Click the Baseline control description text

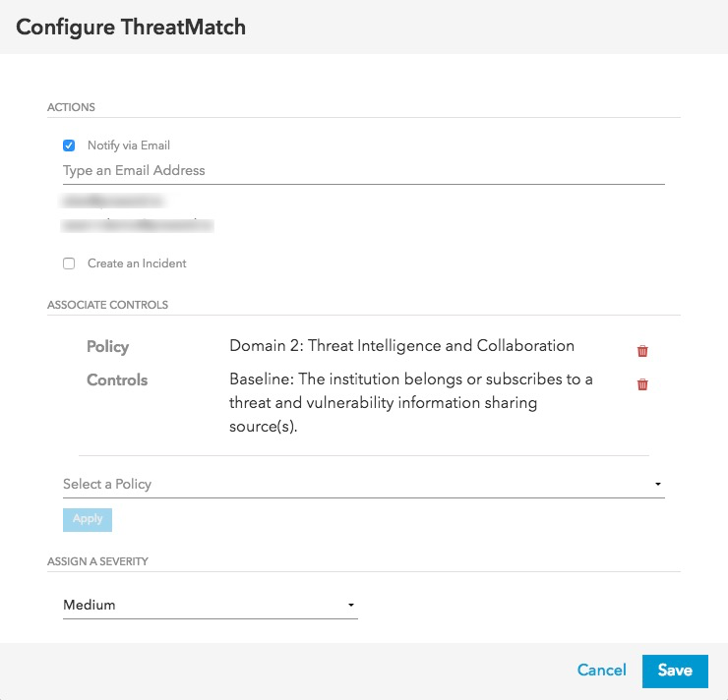410,403
